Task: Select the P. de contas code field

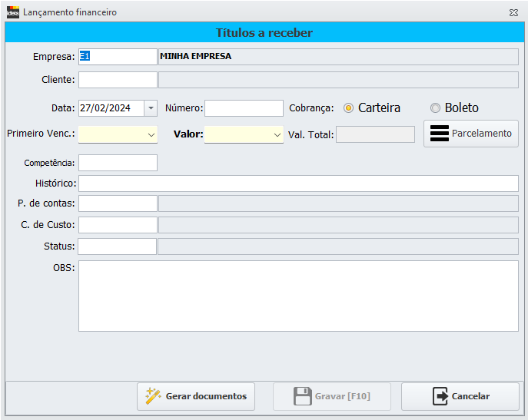Action: pos(118,203)
